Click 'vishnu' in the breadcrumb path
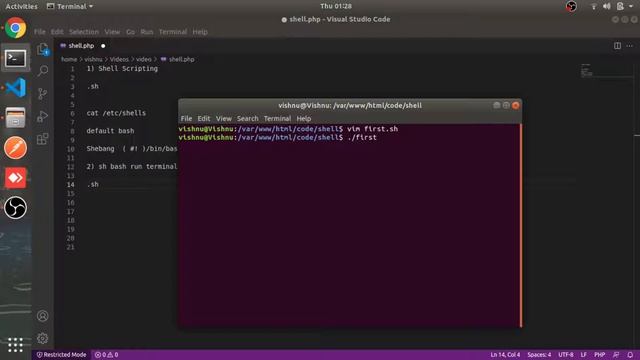Image resolution: width=640 pixels, height=360 pixels. coord(93,59)
